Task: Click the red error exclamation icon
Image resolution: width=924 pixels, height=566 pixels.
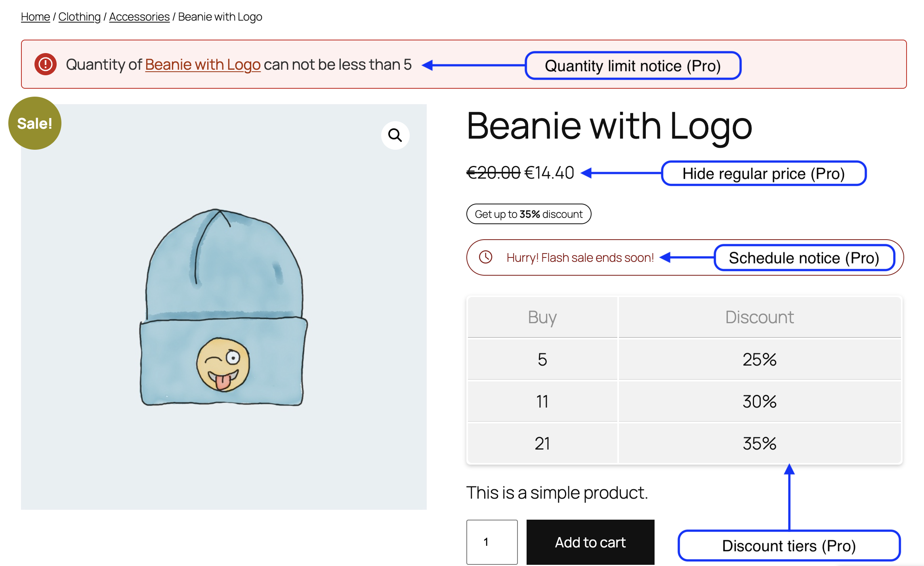Action: tap(46, 64)
